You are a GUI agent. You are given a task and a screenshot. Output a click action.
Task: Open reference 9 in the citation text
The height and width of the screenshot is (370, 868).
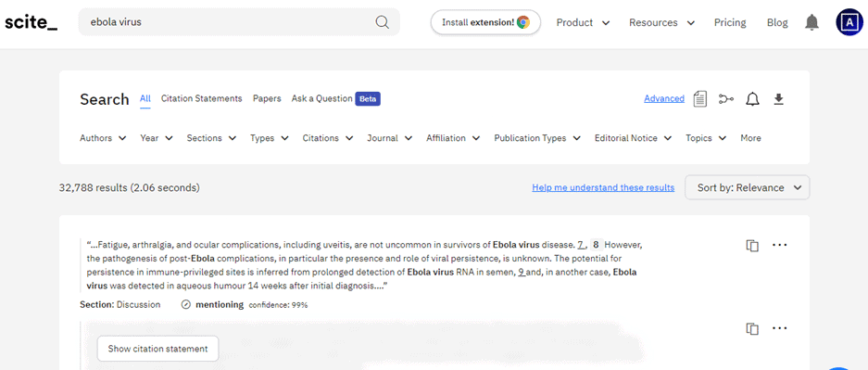click(x=521, y=272)
